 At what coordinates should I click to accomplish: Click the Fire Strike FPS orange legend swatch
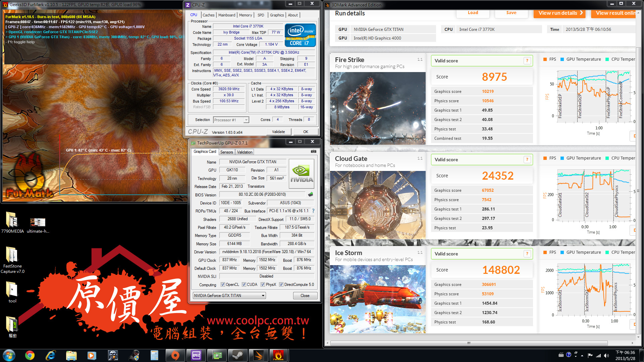point(545,59)
